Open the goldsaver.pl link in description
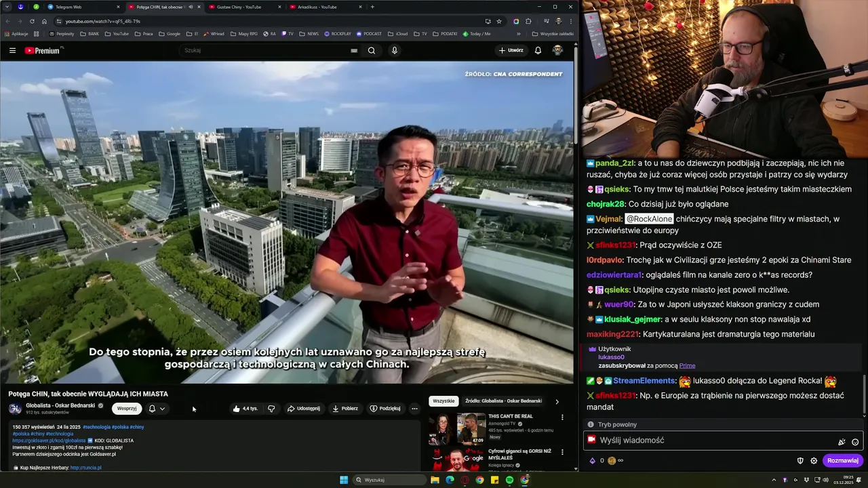The height and width of the screenshot is (488, 868). coord(49,441)
